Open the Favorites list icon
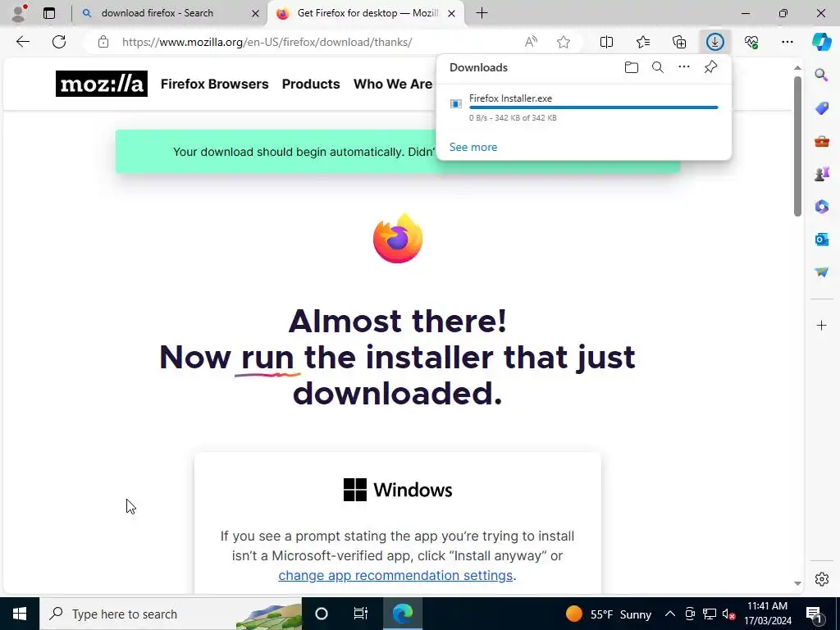The image size is (840, 630). [643, 42]
